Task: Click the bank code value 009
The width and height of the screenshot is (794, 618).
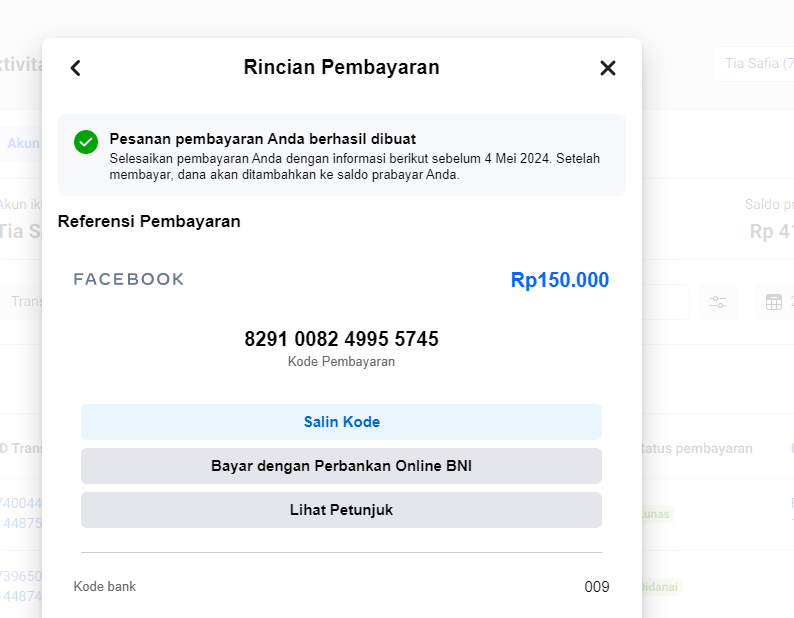Action: (x=596, y=587)
